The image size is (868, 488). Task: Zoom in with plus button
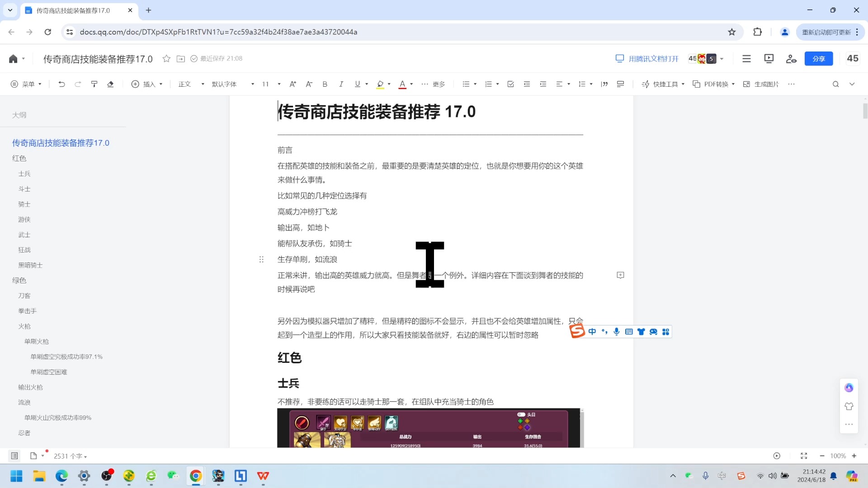coord(854,456)
